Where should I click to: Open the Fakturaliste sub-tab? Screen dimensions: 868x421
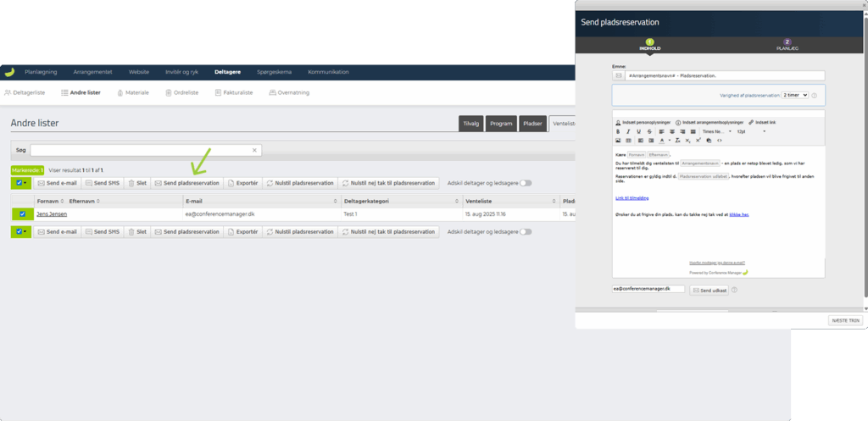(234, 93)
